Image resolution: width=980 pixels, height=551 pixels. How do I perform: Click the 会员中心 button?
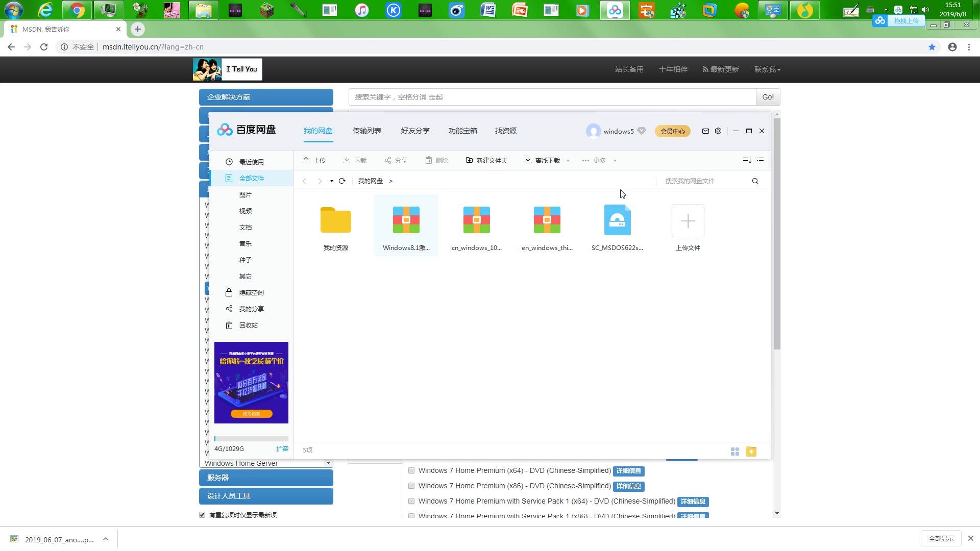(673, 131)
